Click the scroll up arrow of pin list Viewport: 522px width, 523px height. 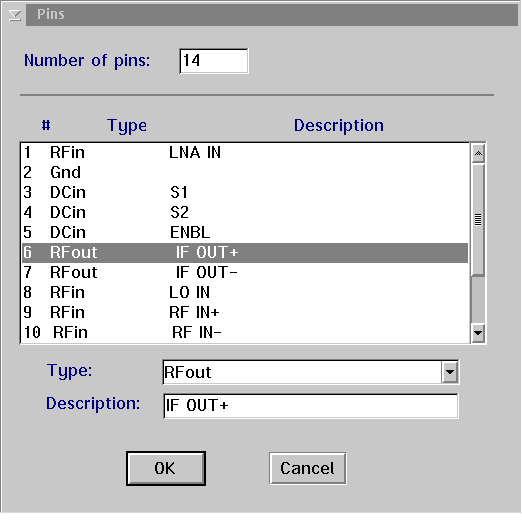(x=478, y=153)
